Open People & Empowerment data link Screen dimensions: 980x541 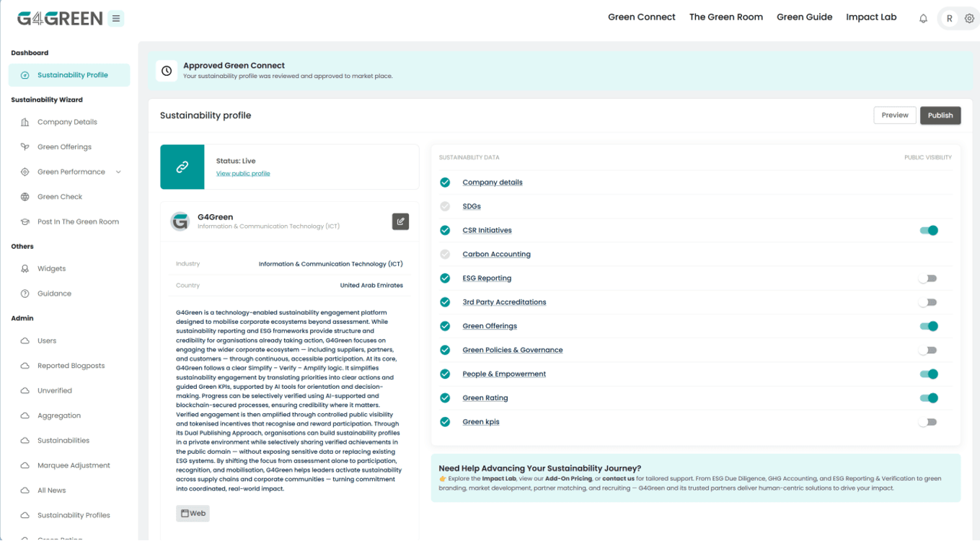504,374
